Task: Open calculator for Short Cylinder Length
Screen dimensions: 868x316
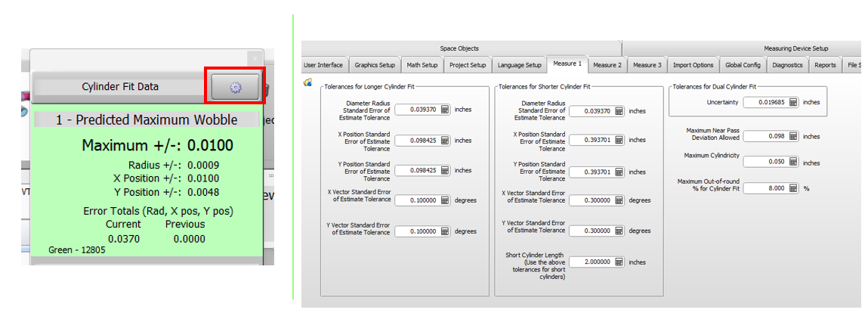Action: [619, 262]
